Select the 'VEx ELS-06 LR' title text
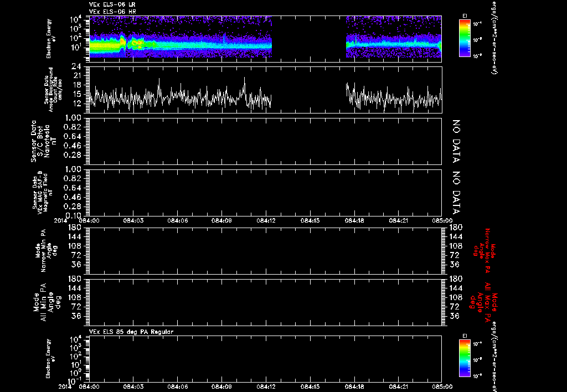The image size is (567, 392). point(112,4)
